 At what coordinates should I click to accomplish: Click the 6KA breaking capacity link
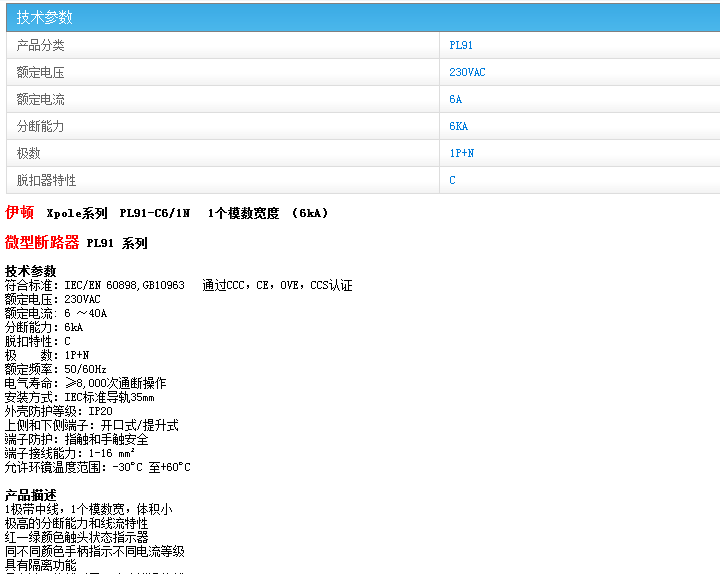[458, 126]
